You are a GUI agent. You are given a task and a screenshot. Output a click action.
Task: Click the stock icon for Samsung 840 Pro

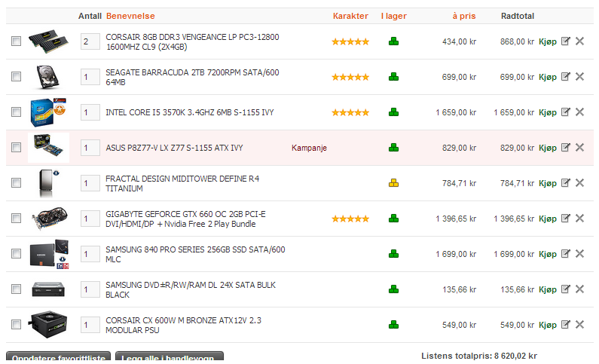[393, 254]
